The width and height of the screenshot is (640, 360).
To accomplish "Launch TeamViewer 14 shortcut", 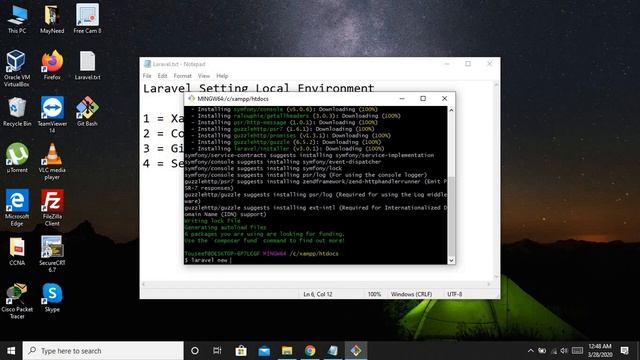I will click(x=52, y=115).
